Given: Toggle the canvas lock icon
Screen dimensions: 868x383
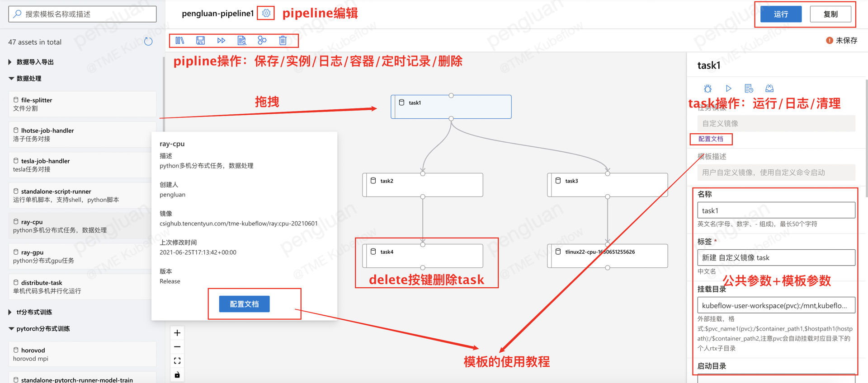Looking at the screenshot, I should click(177, 375).
